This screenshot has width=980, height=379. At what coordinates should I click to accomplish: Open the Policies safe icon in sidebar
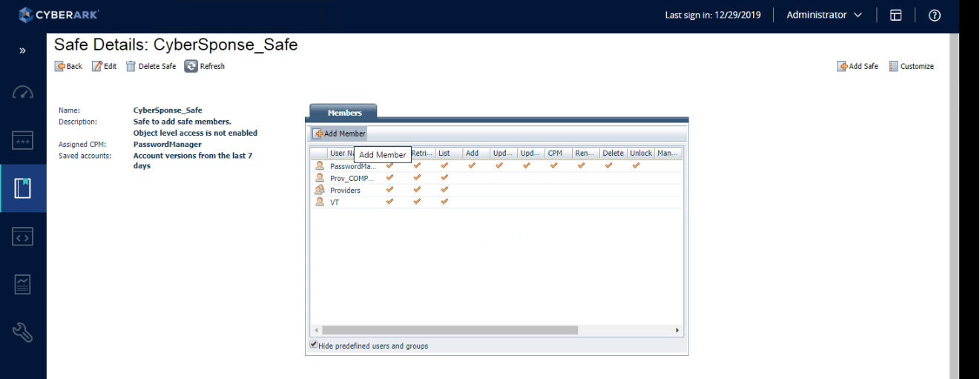[x=23, y=188]
